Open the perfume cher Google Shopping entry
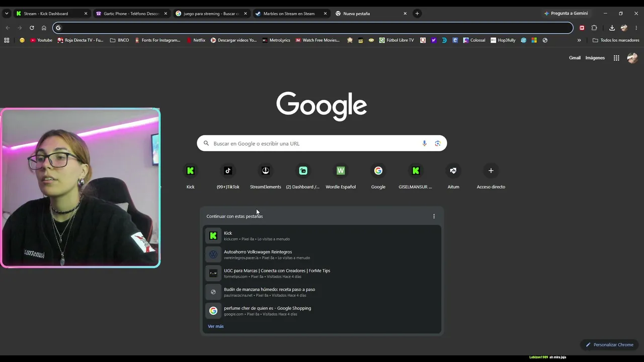Screen dimensions: 644x362 click(321, 311)
